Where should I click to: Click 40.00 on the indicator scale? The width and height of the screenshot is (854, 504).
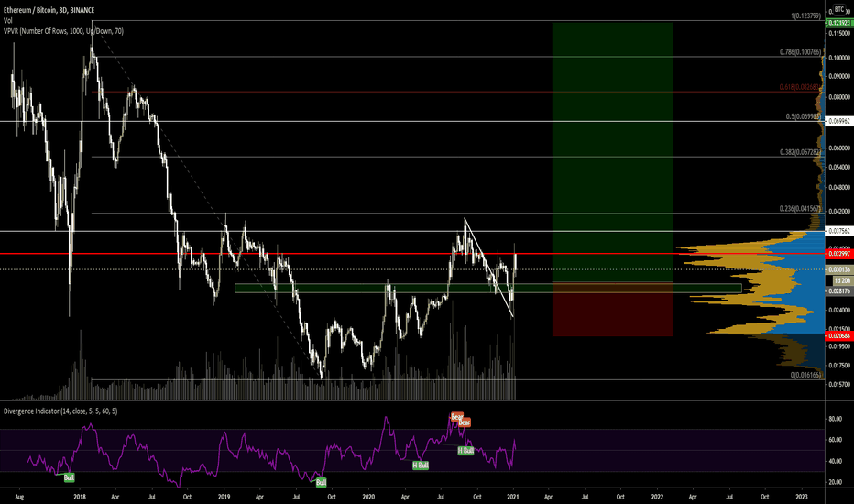coord(836,462)
